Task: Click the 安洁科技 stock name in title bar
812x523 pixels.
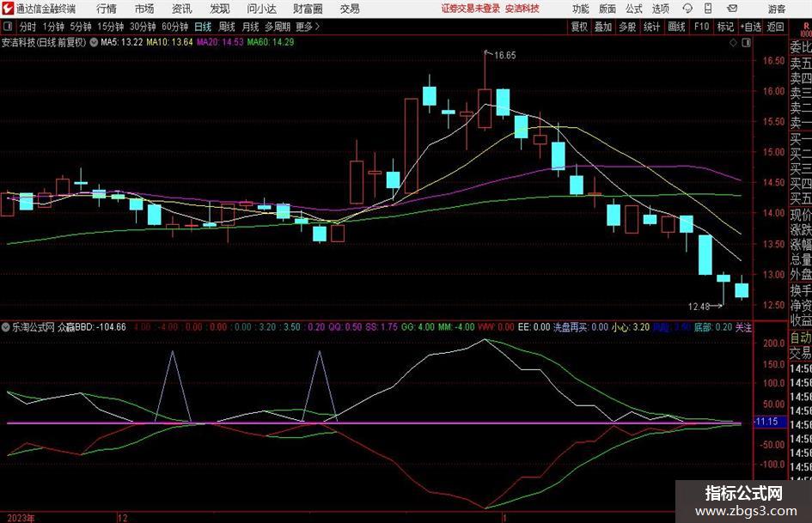Action: pos(522,9)
